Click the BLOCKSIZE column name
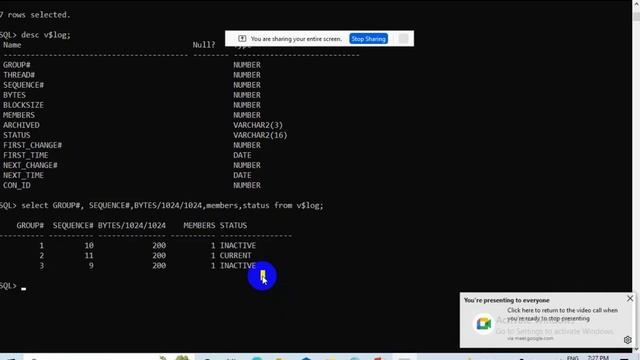 click(23, 105)
